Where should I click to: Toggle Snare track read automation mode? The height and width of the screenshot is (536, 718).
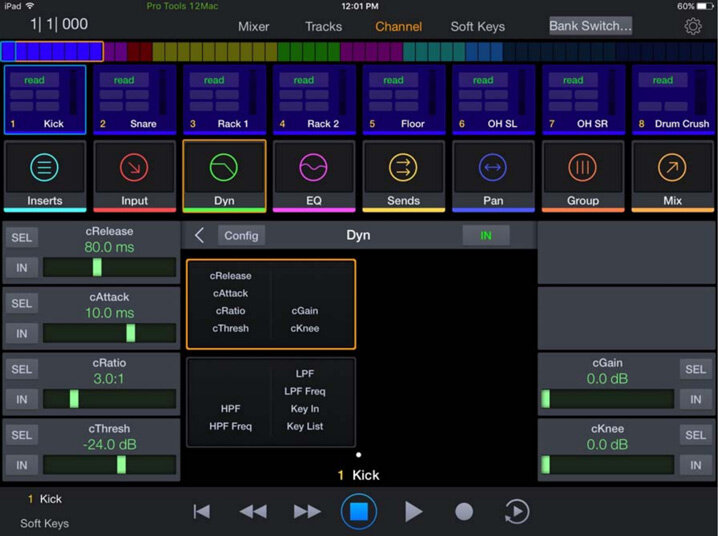(124, 80)
